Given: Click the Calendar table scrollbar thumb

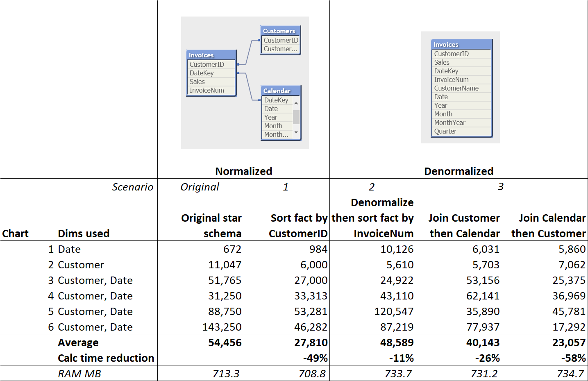Looking at the screenshot, I should (296, 117).
